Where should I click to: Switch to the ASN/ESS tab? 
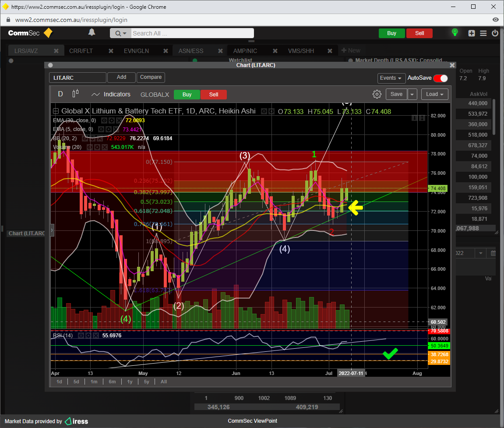coord(191,51)
